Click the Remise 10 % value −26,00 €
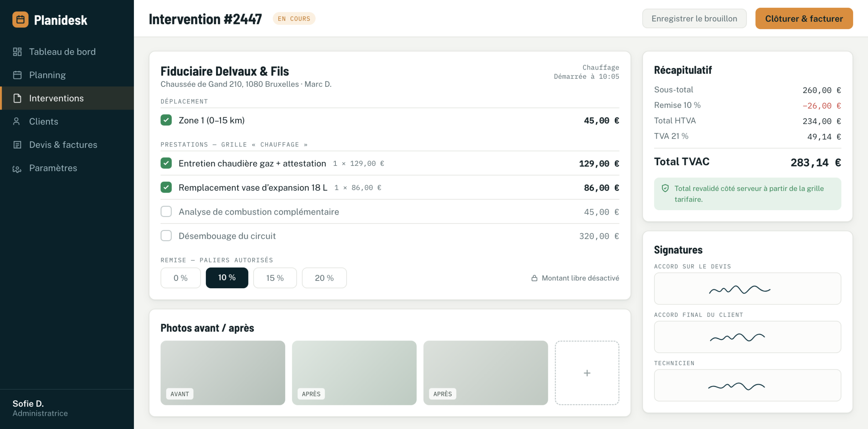The height and width of the screenshot is (429, 868). 822,106
